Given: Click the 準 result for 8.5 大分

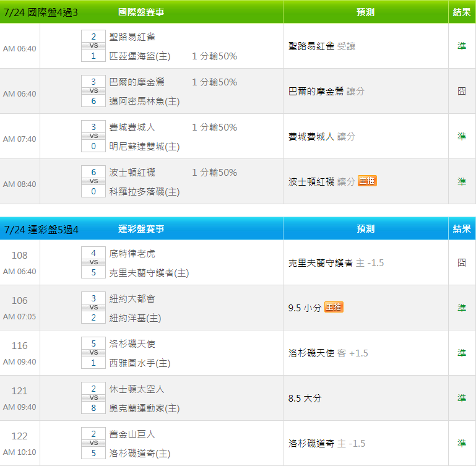Looking at the screenshot, I should click(462, 398).
